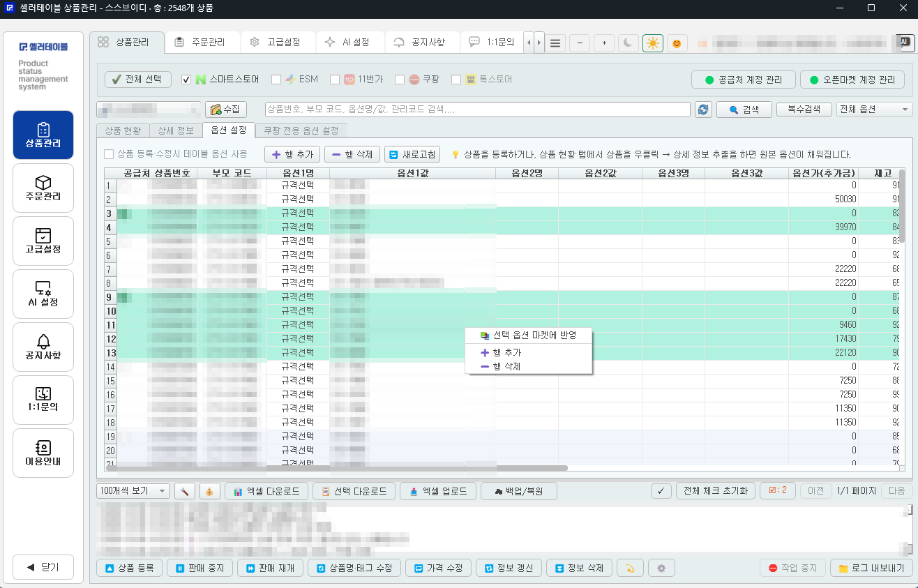The width and height of the screenshot is (918, 588).
Task: Click right arrow to show more tabs
Action: 539,43
